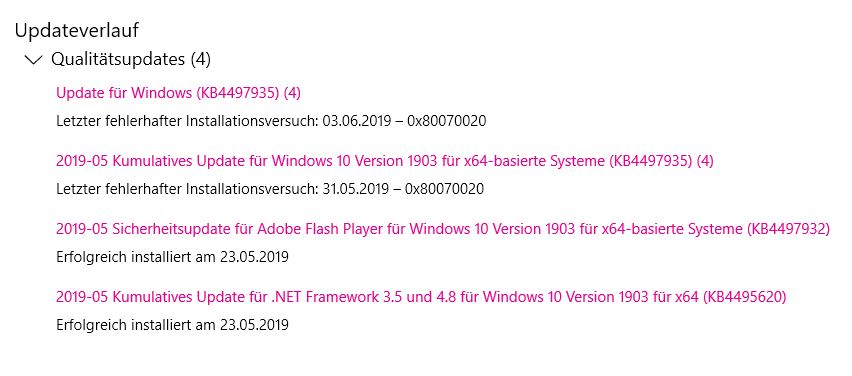Click the Updateverlauf page title
Screen dimensions: 852x376
pyautogui.click(x=77, y=30)
